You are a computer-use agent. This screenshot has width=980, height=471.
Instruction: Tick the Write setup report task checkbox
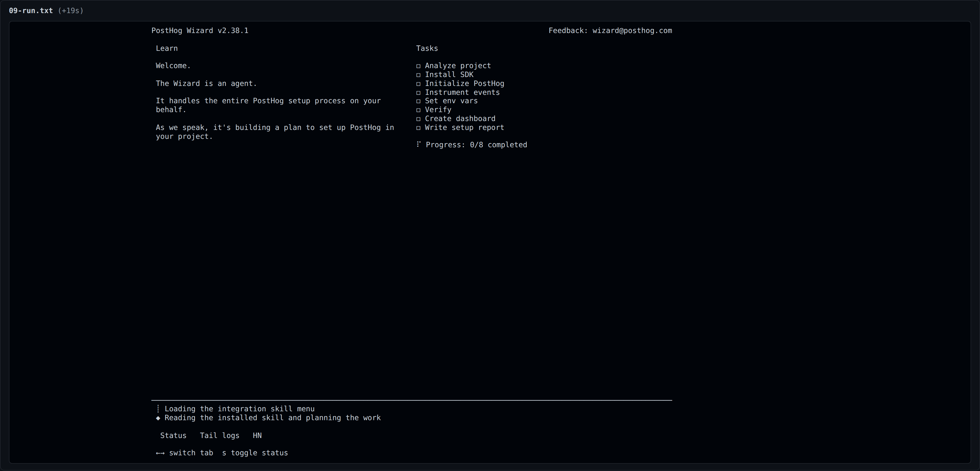pyautogui.click(x=418, y=128)
